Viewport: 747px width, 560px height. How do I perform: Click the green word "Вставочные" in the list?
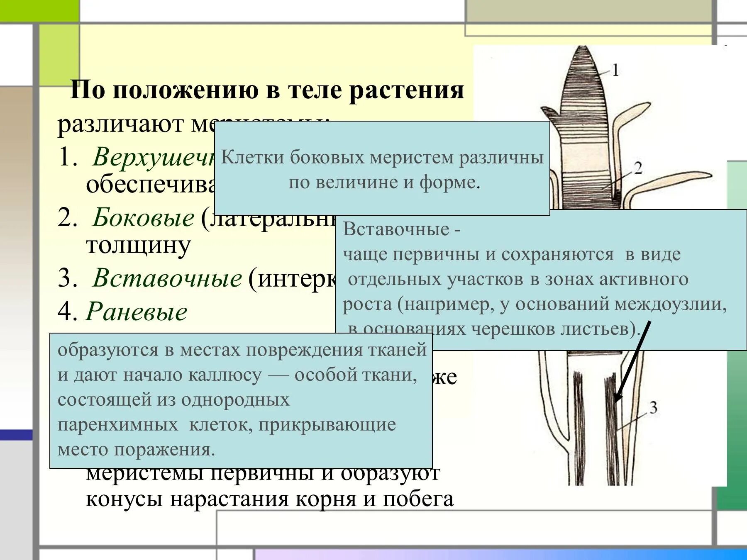167,278
